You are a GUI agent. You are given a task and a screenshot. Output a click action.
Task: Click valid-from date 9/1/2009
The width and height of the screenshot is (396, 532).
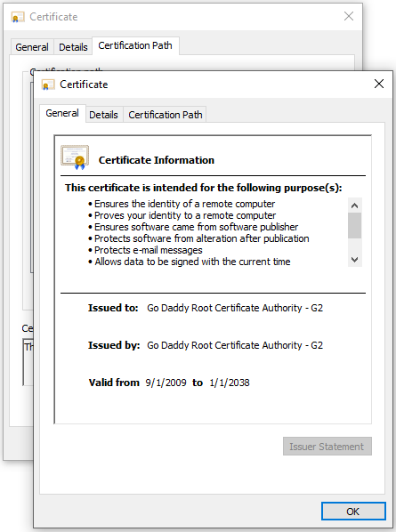pyautogui.click(x=166, y=383)
